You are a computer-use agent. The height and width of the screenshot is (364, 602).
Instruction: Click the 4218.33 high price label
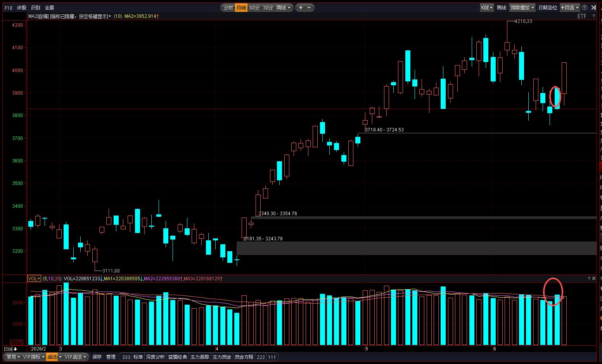pos(523,21)
